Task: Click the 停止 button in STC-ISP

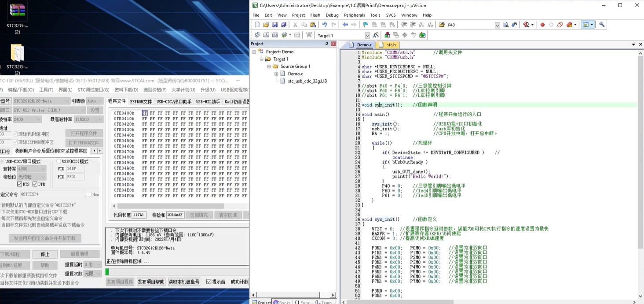Action: point(45,254)
